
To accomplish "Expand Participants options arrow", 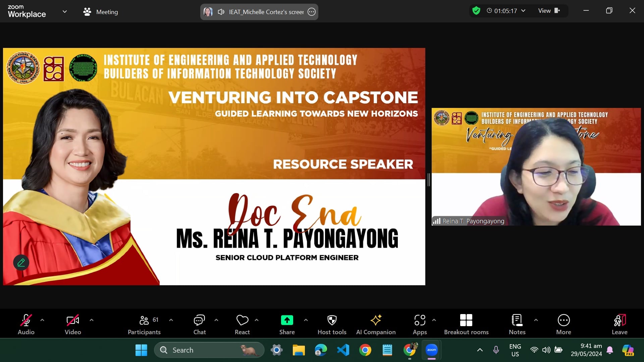I will tap(171, 320).
